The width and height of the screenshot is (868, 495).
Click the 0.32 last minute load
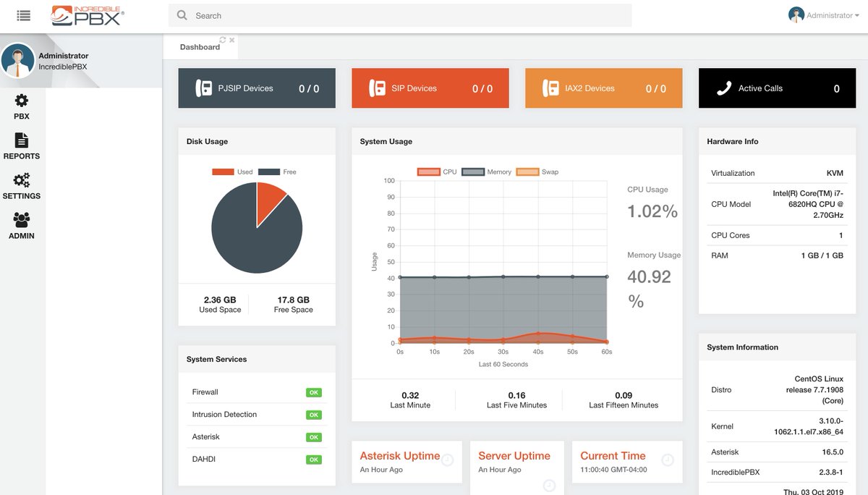410,395
